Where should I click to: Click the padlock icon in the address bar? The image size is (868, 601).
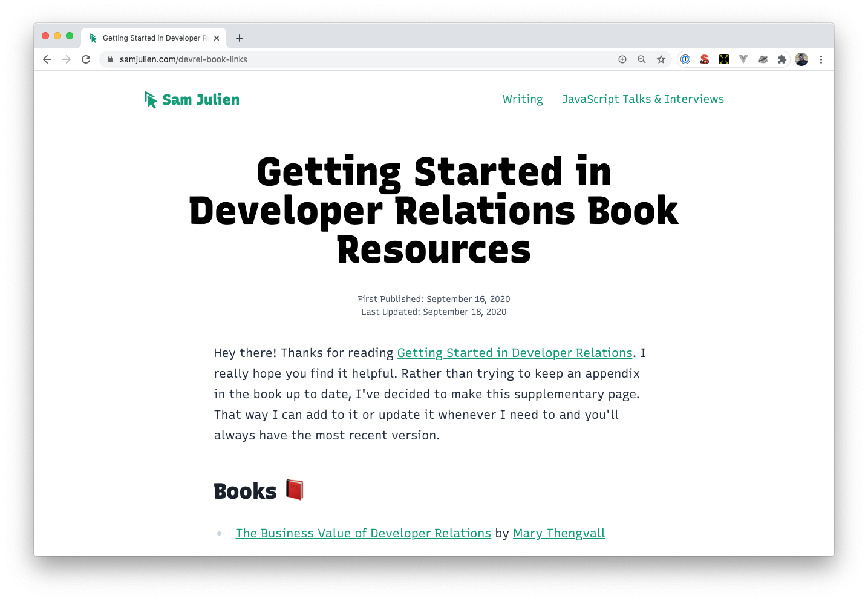tap(109, 59)
